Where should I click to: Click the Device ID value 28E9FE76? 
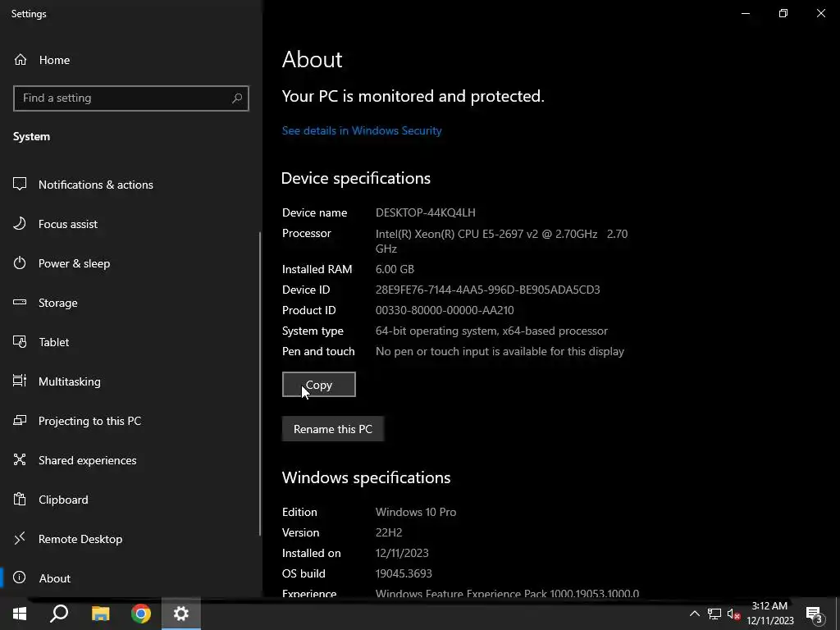(x=487, y=290)
